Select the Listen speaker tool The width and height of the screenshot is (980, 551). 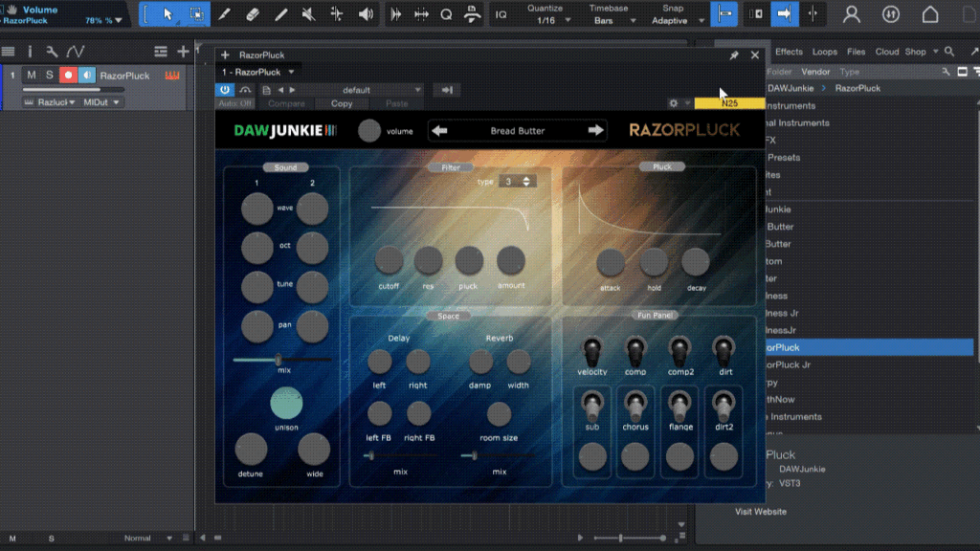(x=366, y=14)
